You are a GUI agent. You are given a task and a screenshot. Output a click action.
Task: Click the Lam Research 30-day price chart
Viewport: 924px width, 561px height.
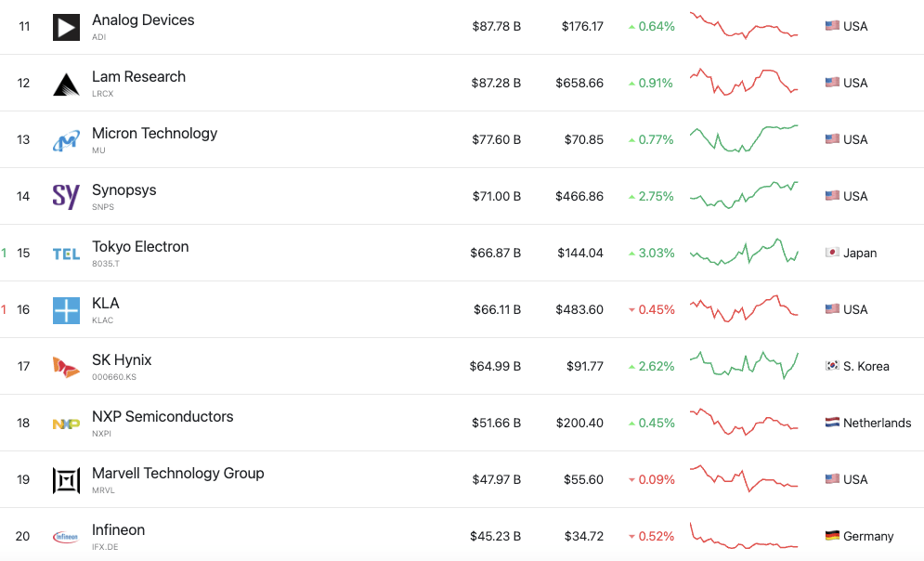(744, 82)
